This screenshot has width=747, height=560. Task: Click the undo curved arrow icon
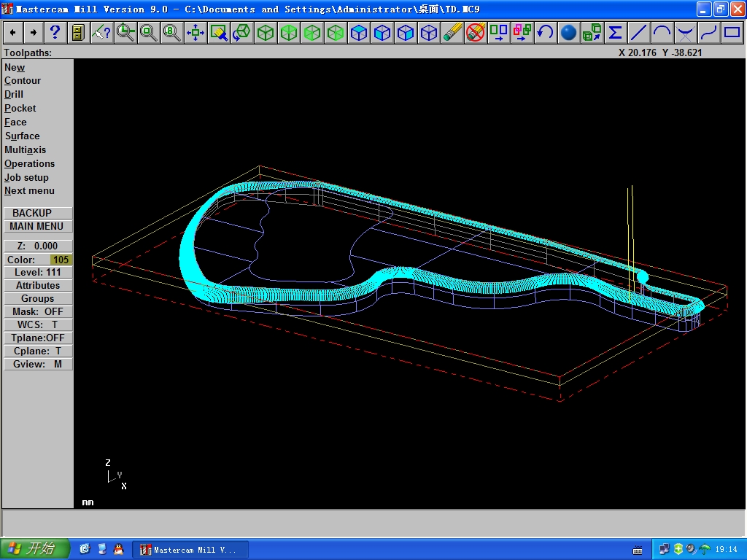point(545,33)
